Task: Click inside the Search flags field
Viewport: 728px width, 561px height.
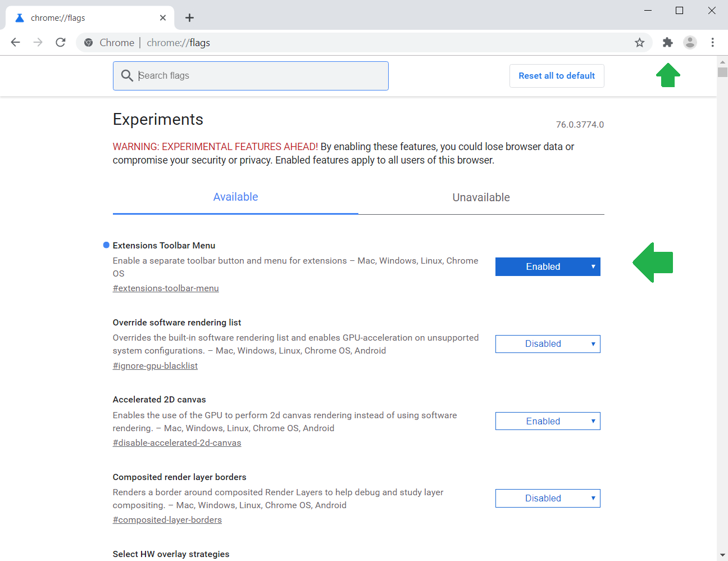Action: coord(251,75)
